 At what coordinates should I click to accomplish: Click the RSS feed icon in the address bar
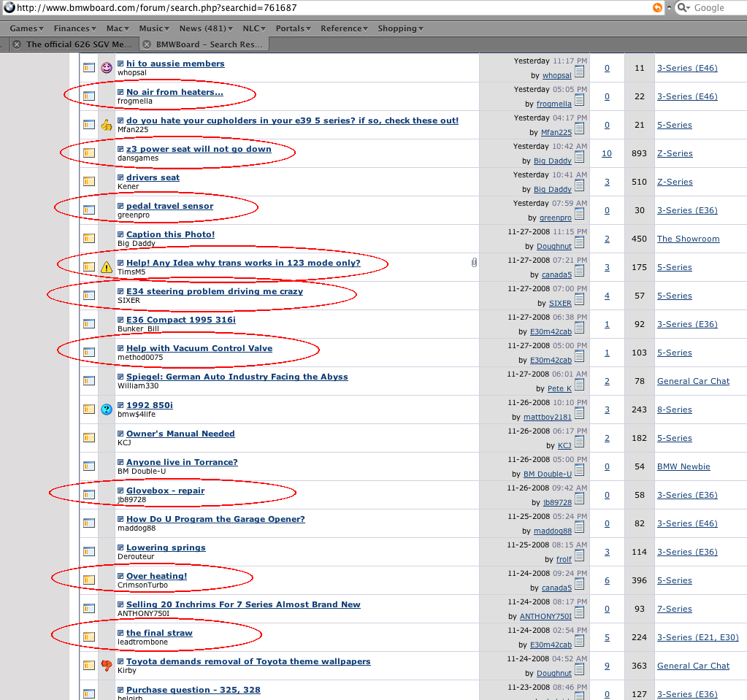(x=657, y=7)
